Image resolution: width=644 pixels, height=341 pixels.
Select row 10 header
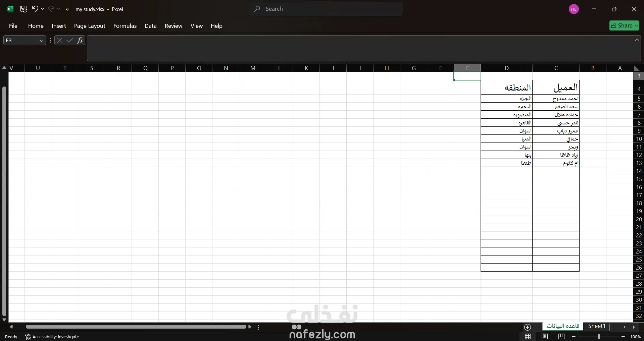pos(639,139)
